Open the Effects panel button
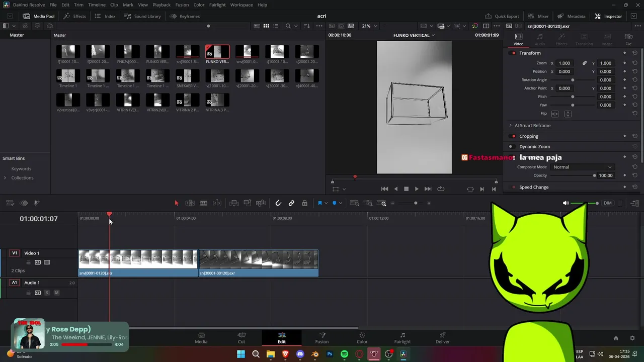This screenshot has width=644, height=362. click(75, 16)
